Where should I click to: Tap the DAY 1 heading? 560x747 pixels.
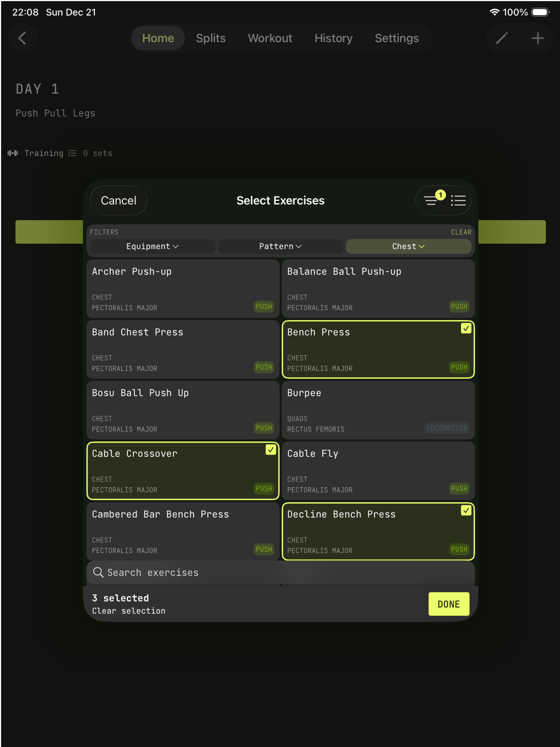coord(37,89)
